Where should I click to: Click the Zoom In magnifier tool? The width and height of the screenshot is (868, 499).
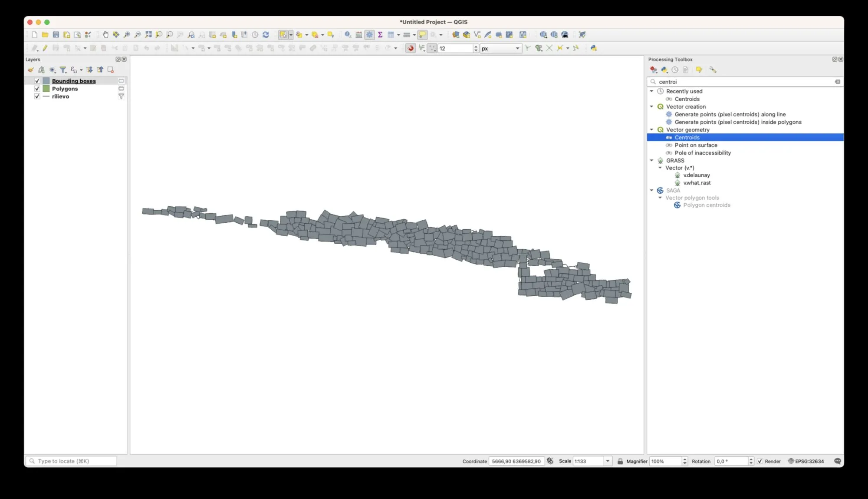coord(127,35)
